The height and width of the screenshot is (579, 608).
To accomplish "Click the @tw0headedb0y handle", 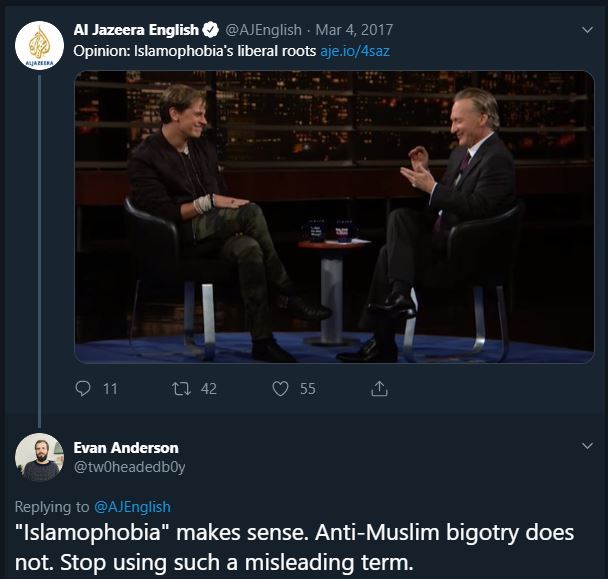I will (x=130, y=467).
